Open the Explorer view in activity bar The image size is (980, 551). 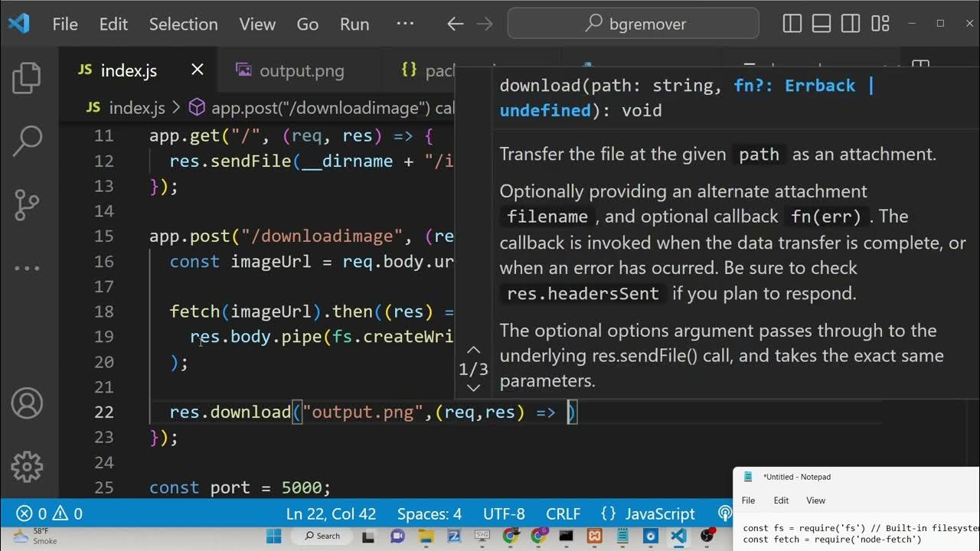coord(28,78)
